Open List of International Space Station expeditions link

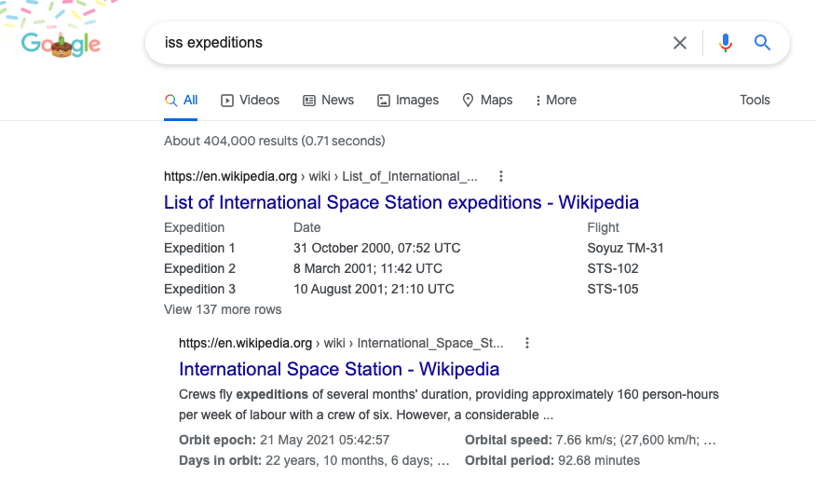point(401,202)
